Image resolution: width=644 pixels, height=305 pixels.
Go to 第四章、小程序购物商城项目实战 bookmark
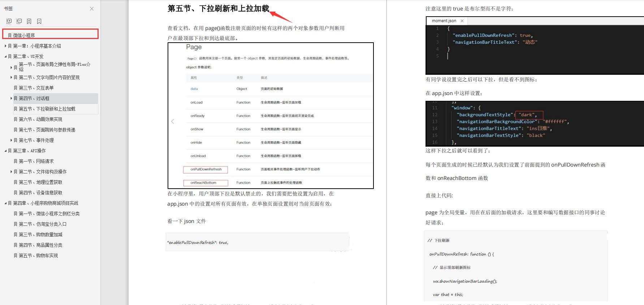[x=46, y=203]
